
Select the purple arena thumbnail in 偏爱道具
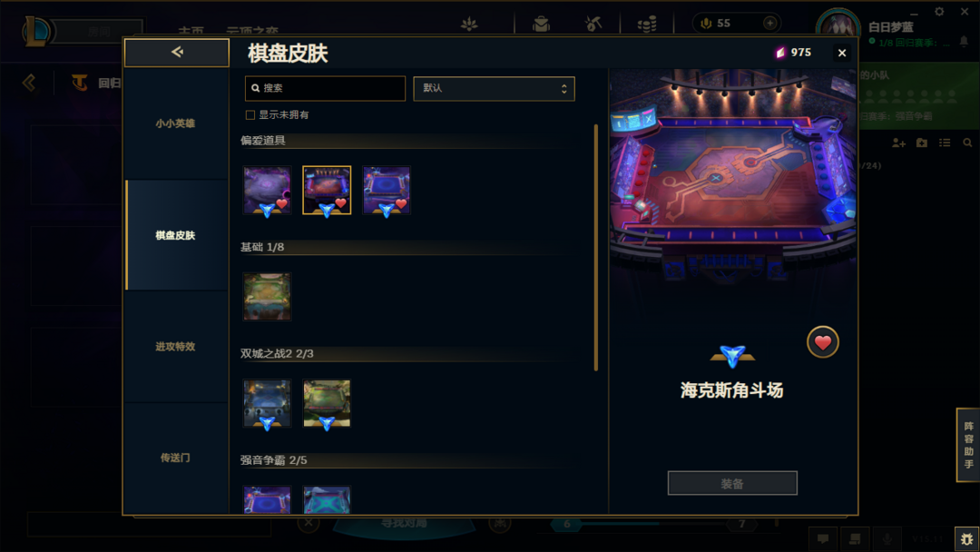pos(267,191)
